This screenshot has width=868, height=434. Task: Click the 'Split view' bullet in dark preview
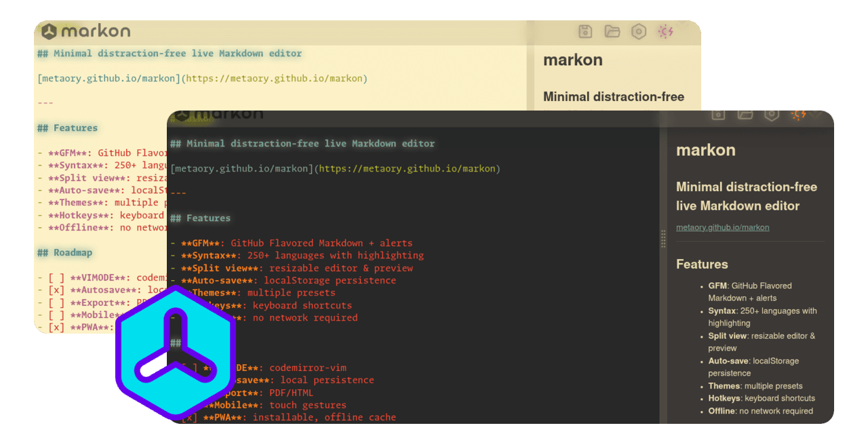762,342
